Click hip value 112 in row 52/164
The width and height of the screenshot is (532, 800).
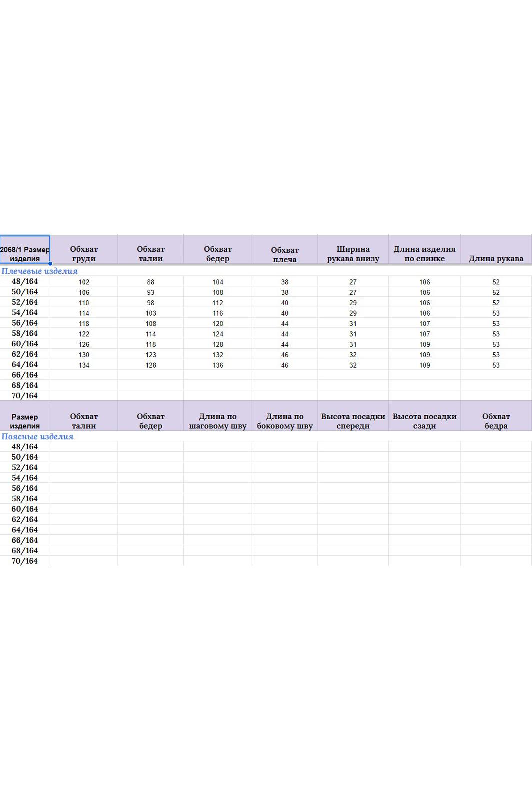click(x=218, y=303)
